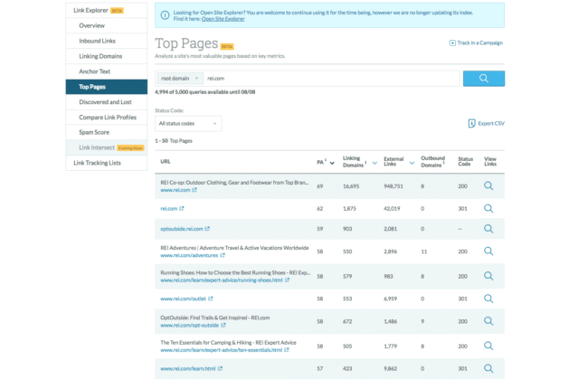Open the www.rei.com/adventures URL link
The image size is (588, 380).
click(189, 255)
